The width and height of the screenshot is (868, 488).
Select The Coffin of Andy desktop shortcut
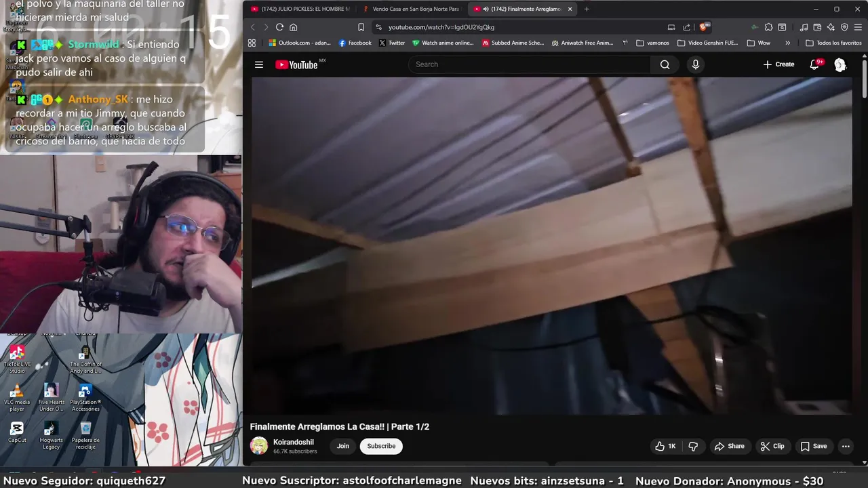tap(85, 359)
